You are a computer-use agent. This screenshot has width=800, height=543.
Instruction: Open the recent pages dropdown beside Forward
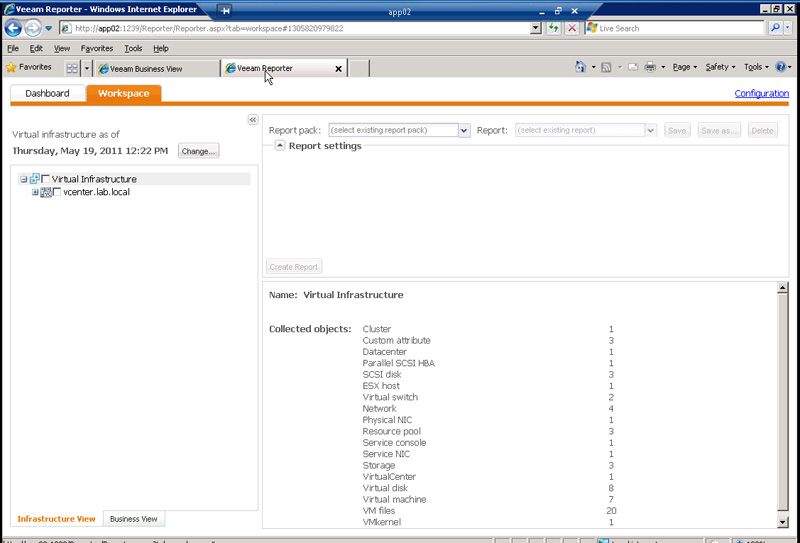coord(48,28)
